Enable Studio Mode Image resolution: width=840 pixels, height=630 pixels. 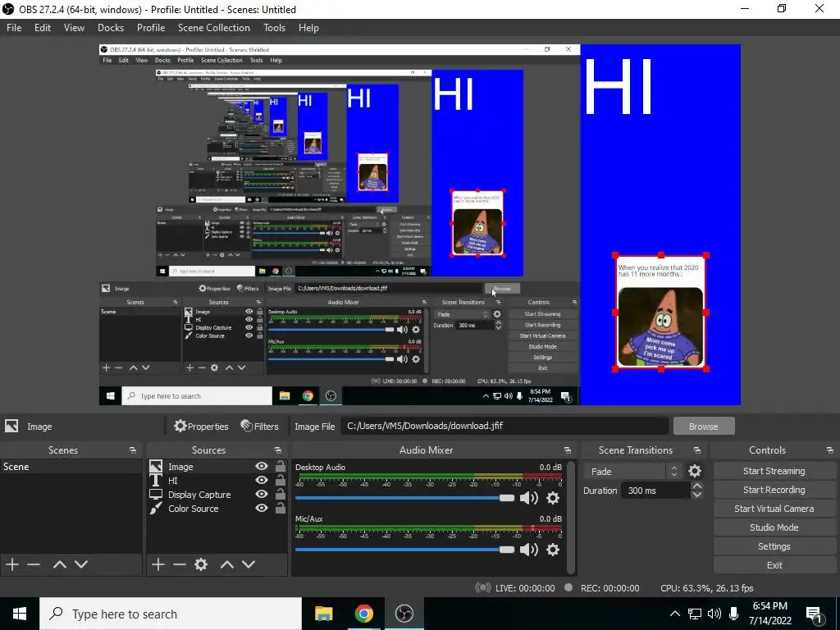(774, 527)
